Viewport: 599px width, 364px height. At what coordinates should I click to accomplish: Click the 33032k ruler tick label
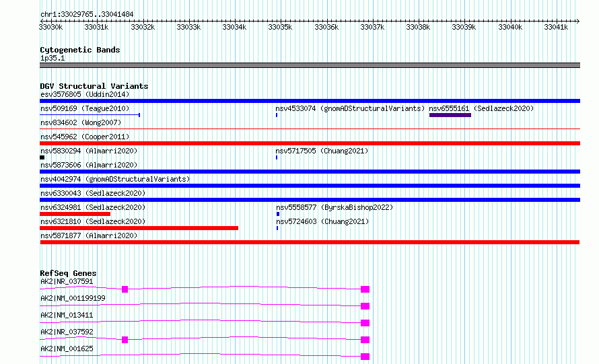tap(143, 27)
